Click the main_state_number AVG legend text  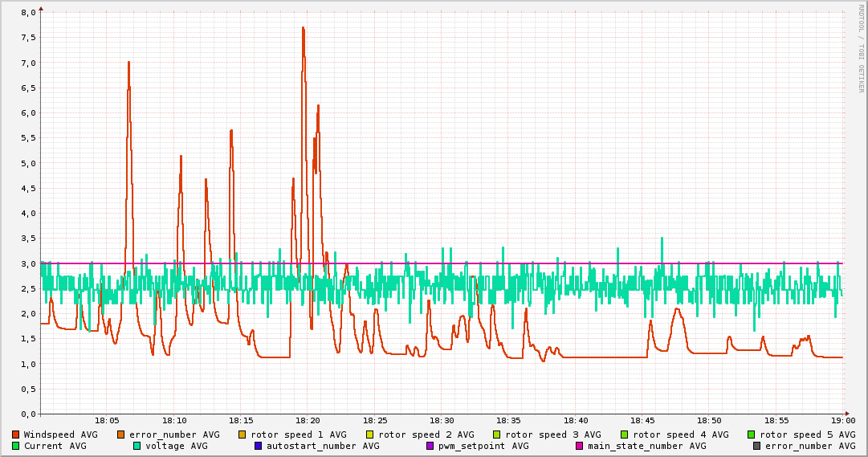coord(646,446)
